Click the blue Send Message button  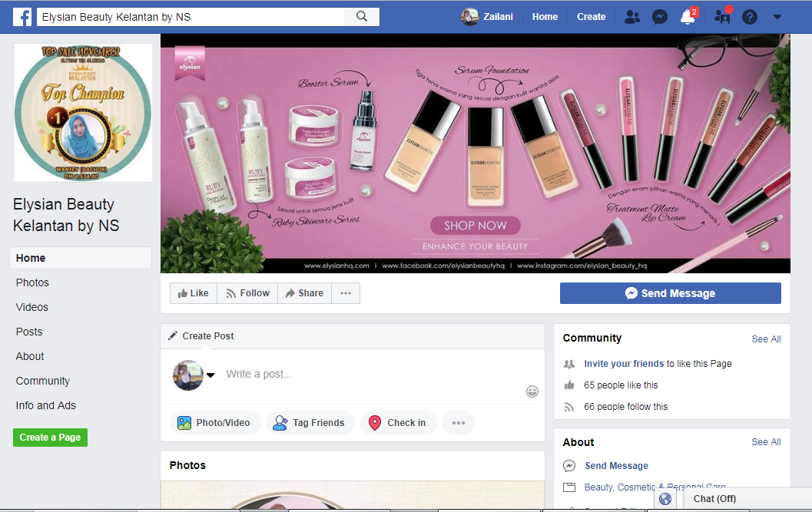tap(670, 293)
